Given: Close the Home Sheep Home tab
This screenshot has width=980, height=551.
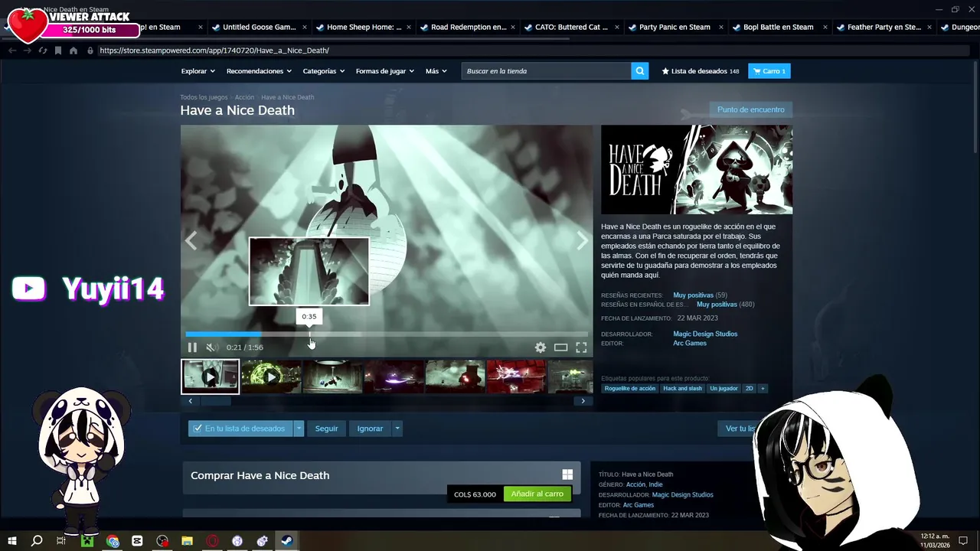Looking at the screenshot, I should pos(409,27).
